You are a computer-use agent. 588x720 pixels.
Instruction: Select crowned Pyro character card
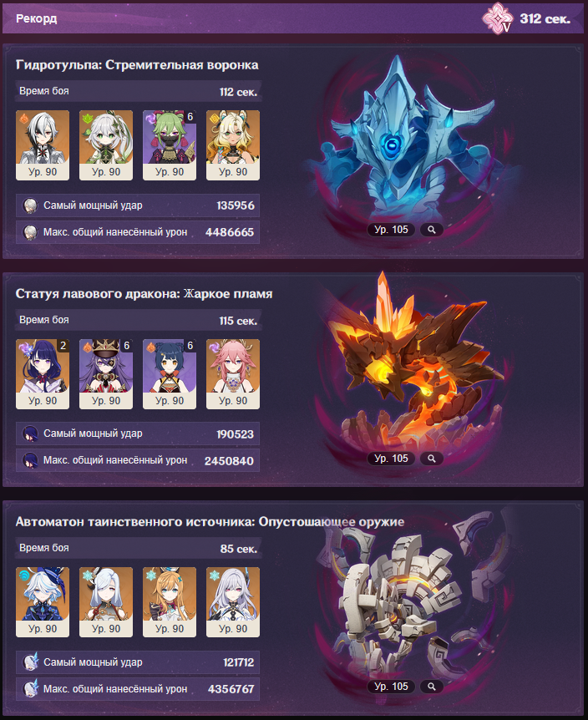coord(106,374)
